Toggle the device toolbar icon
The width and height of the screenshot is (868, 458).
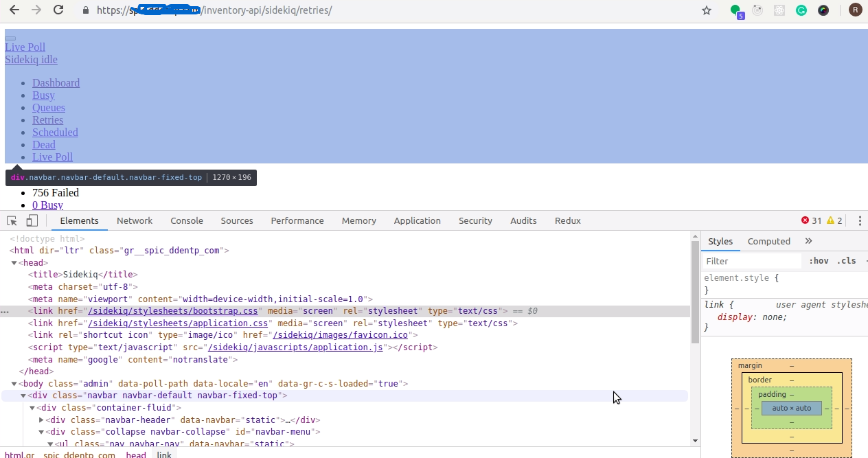click(32, 220)
